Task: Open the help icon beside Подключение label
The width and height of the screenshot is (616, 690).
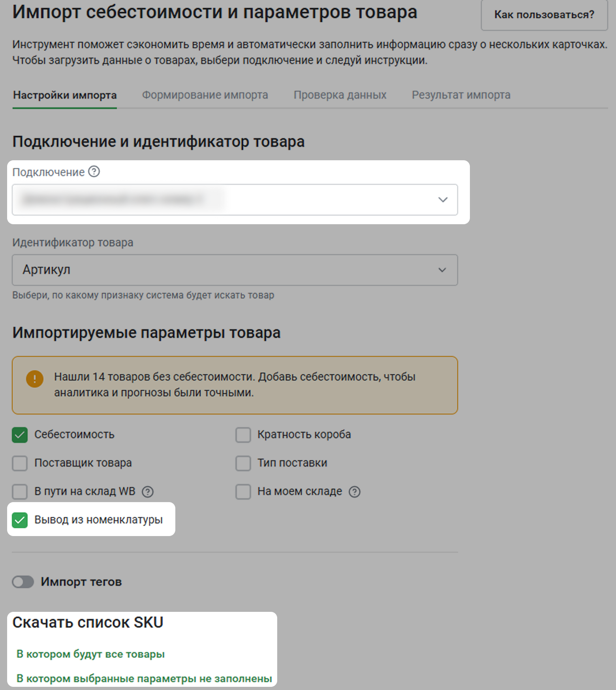Action: click(x=94, y=172)
